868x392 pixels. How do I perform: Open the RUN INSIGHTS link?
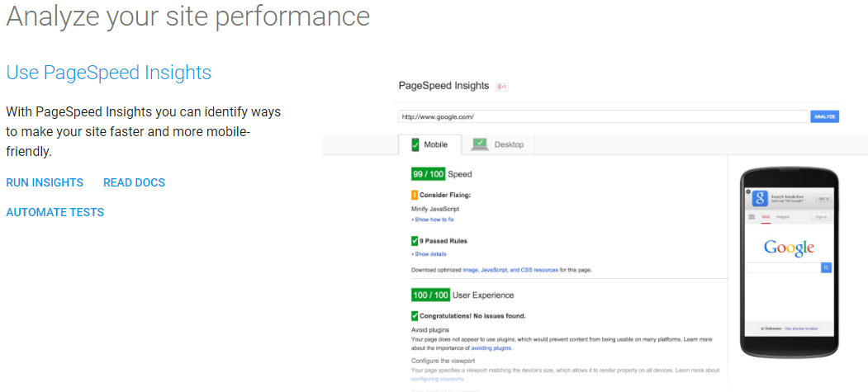point(45,182)
